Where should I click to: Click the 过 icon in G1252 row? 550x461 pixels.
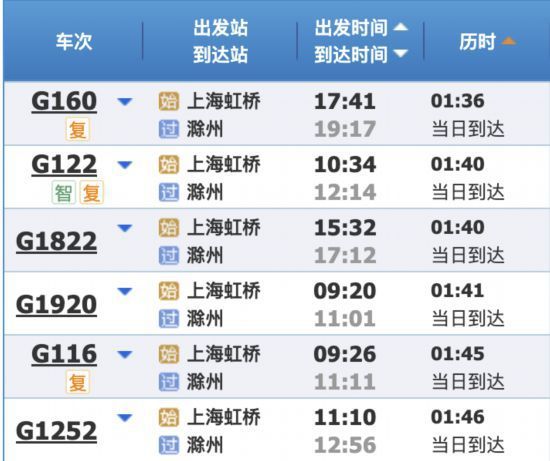pyautogui.click(x=169, y=445)
